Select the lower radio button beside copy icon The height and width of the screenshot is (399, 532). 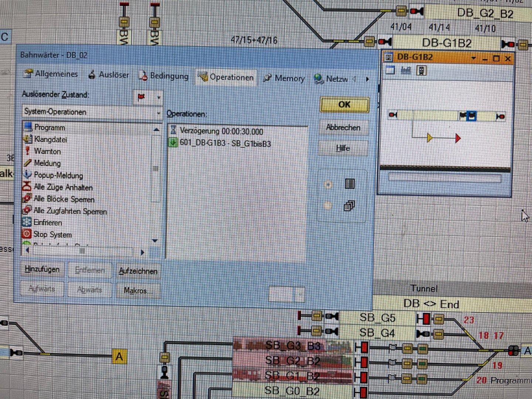coord(328,206)
